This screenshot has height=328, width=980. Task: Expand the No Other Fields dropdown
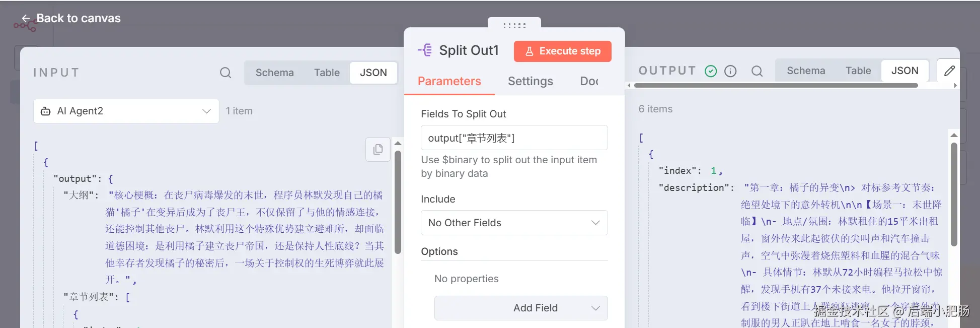click(x=514, y=223)
